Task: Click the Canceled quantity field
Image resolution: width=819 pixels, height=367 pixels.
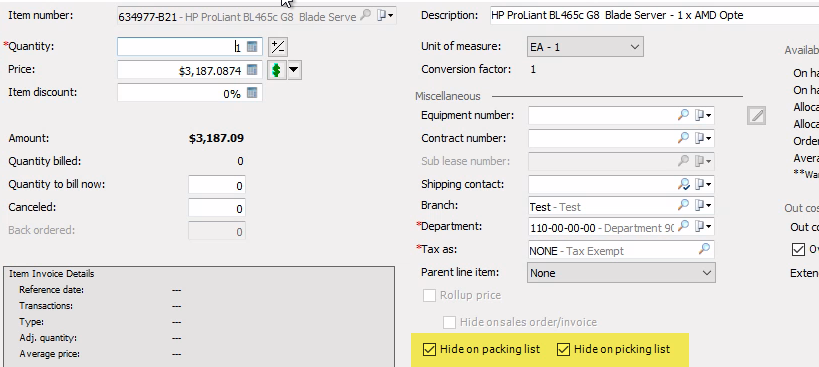Action: coord(217,208)
